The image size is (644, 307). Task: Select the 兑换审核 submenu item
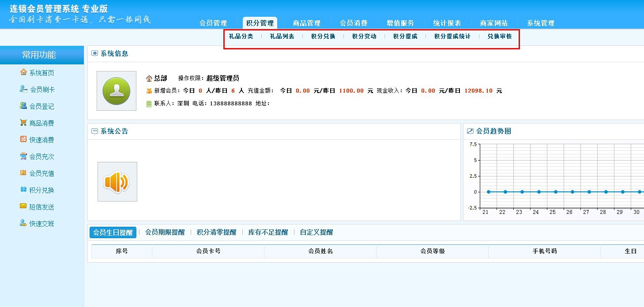[x=500, y=37]
